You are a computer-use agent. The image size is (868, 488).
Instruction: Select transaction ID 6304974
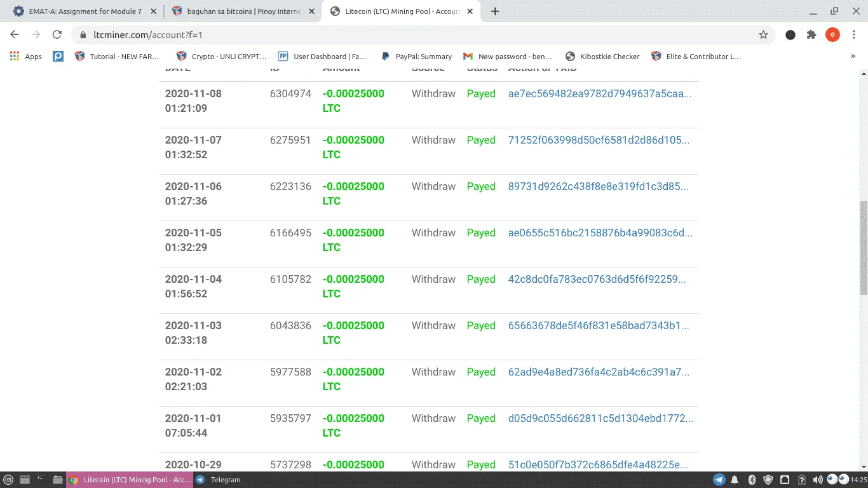tap(290, 93)
